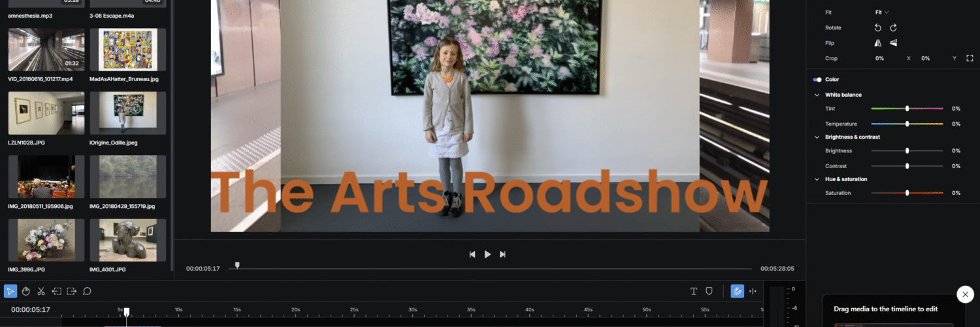This screenshot has width=980, height=327.
Task: Rotate clockwise icon in Rotate row
Action: (893, 27)
